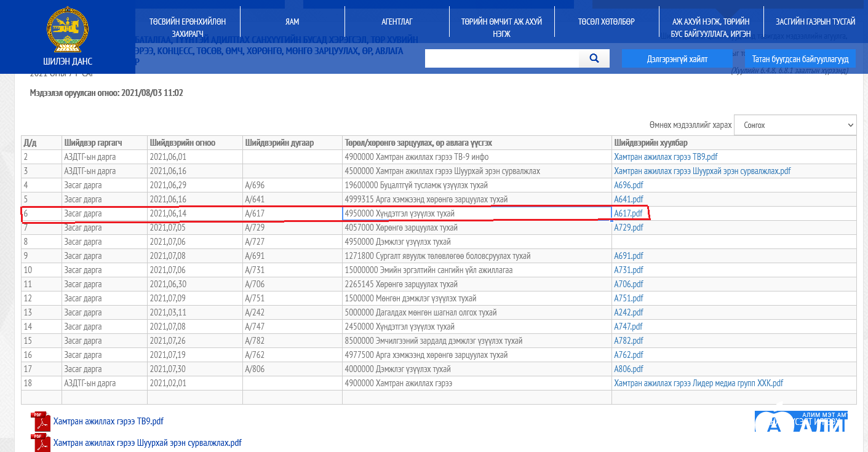The width and height of the screenshot is (868, 452).
Task: Click the PDF icon beside ТВ9.pdf
Action: (x=41, y=422)
